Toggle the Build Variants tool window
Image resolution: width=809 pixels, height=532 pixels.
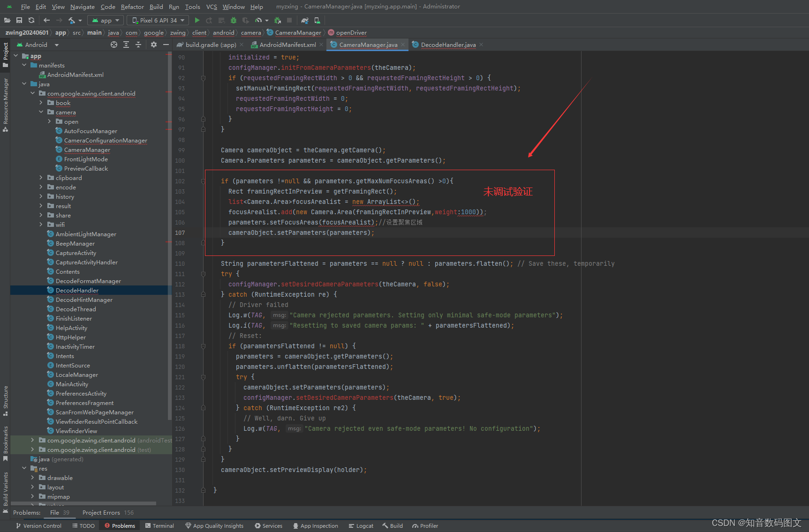(x=5, y=487)
